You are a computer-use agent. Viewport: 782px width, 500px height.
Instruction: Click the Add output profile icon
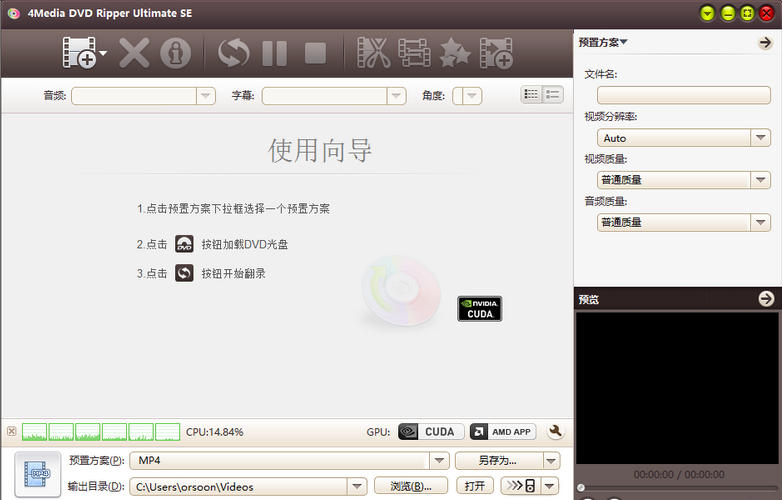point(496,53)
